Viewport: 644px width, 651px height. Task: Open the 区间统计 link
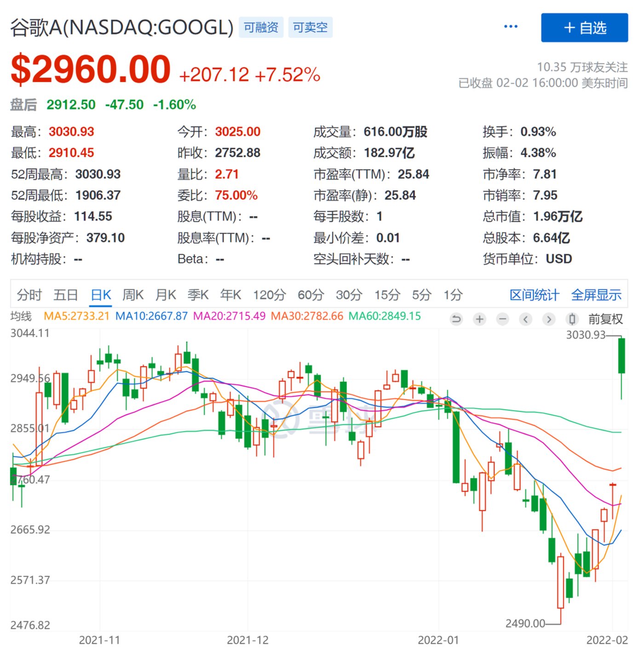coord(534,295)
